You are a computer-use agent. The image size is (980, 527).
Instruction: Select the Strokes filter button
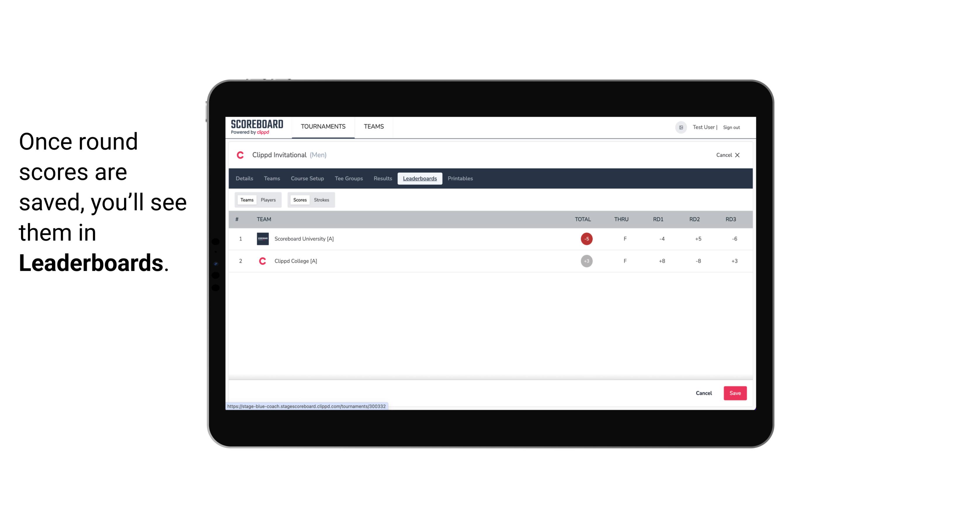click(x=322, y=199)
